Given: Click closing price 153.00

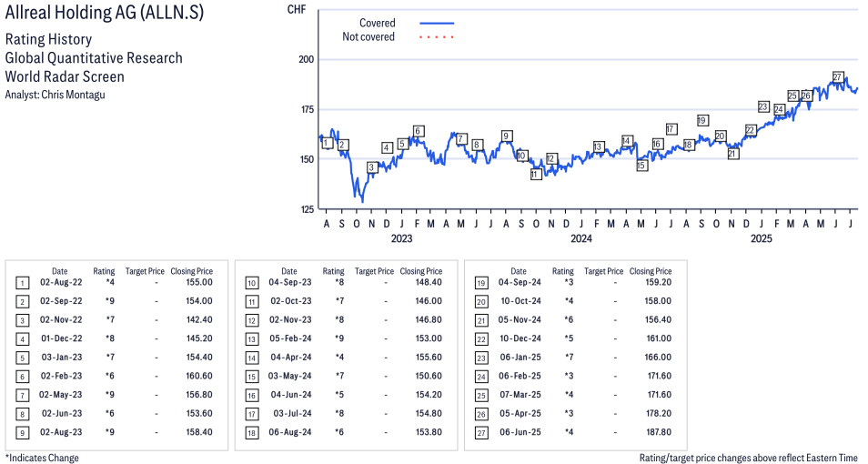Looking at the screenshot, I should (429, 338).
